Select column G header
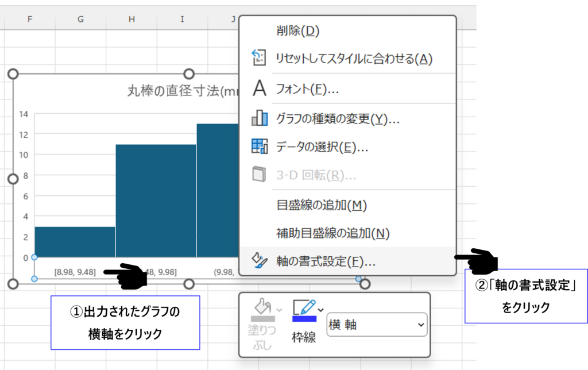Image resolution: width=588 pixels, height=370 pixels. 80,20
